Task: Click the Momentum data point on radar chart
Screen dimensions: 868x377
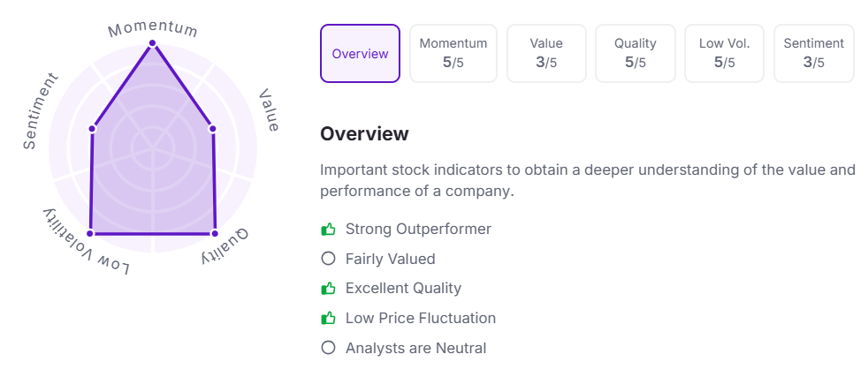Action: click(152, 43)
